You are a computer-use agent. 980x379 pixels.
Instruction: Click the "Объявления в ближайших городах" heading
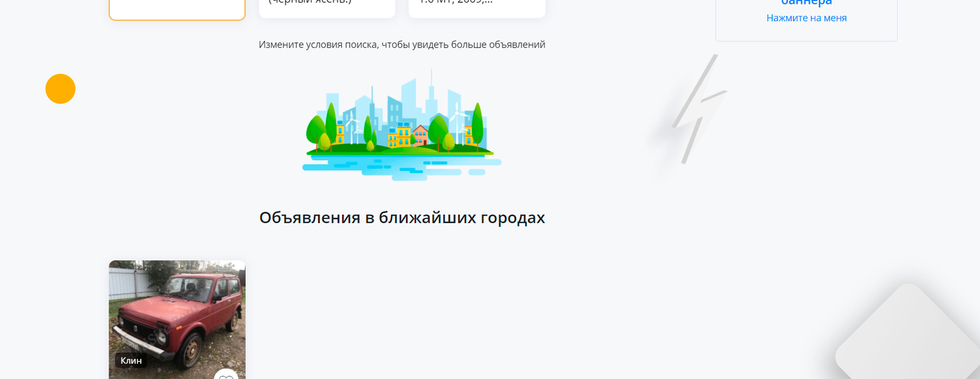pyautogui.click(x=402, y=217)
